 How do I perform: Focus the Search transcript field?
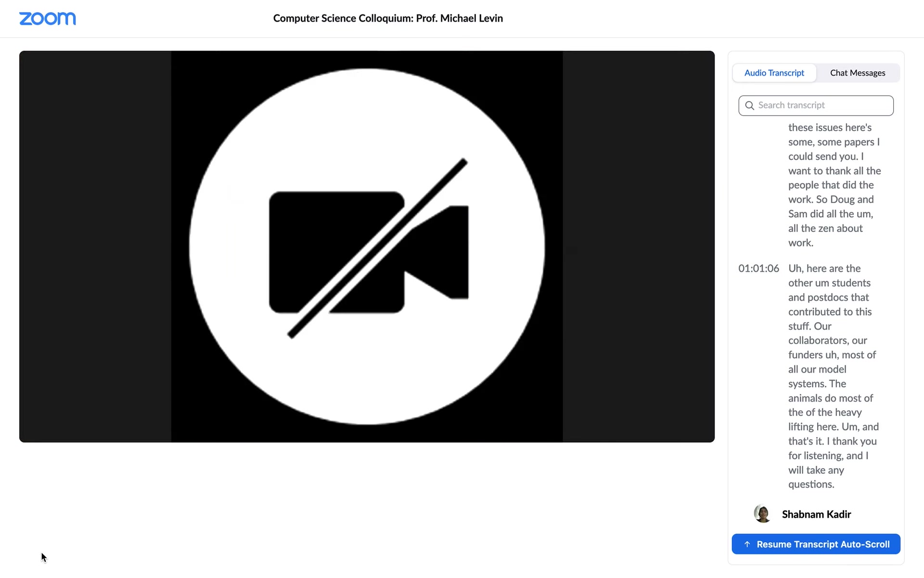[823, 105]
